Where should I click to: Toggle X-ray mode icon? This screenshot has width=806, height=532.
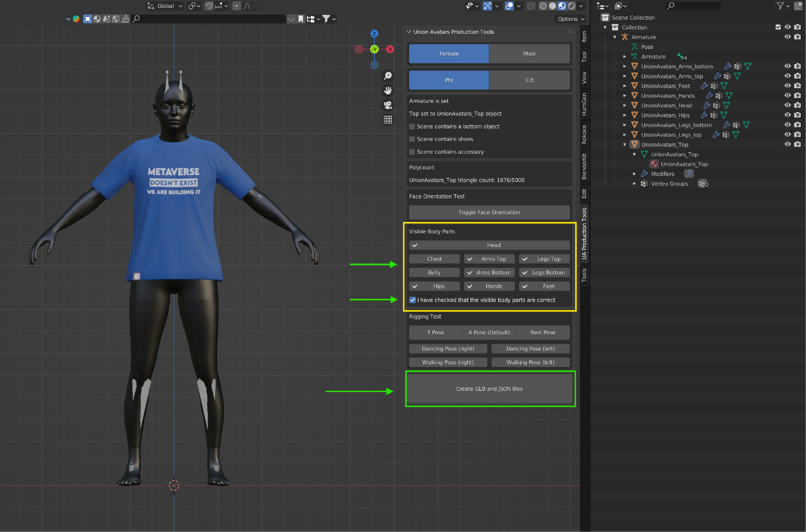click(531, 6)
